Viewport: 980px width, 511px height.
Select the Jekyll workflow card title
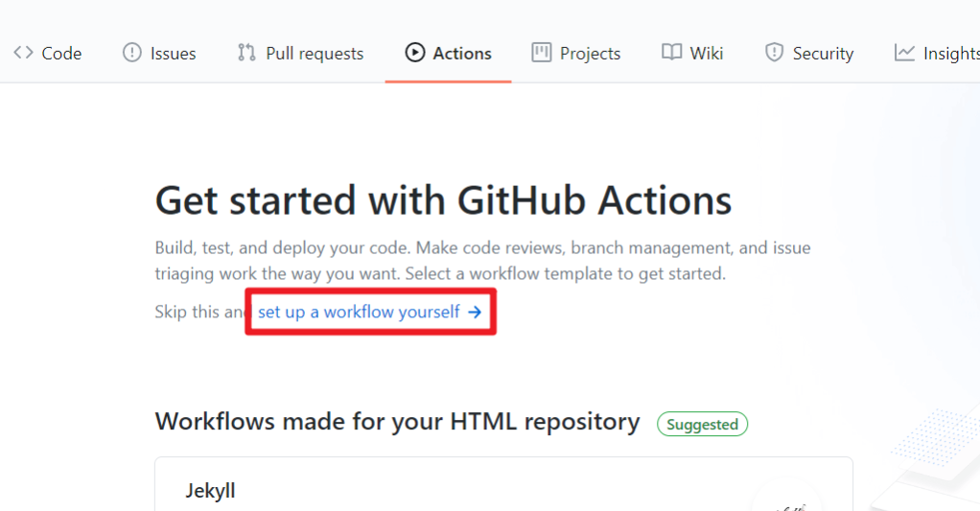(210, 491)
